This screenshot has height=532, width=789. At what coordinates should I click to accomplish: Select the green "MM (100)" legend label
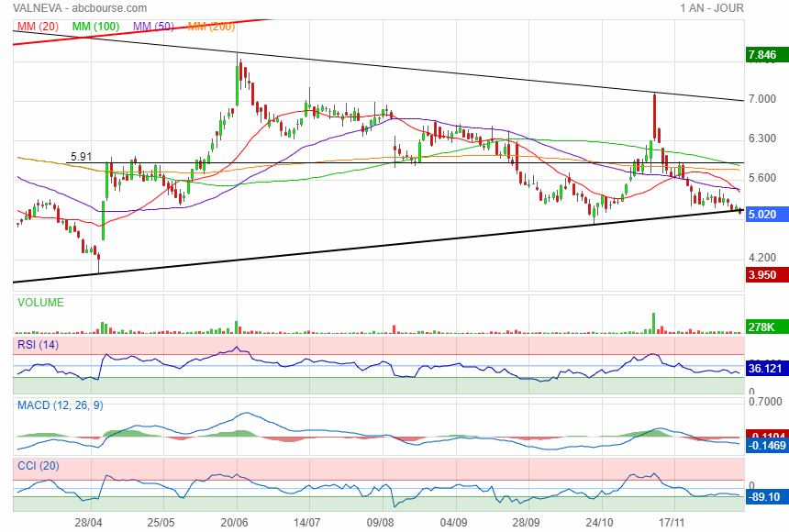coord(95,27)
